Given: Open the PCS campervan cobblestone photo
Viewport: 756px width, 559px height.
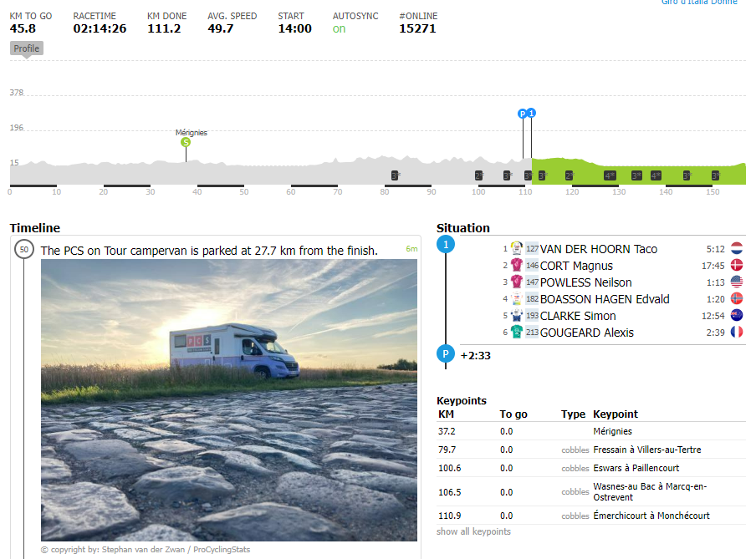Looking at the screenshot, I should pyautogui.click(x=229, y=400).
